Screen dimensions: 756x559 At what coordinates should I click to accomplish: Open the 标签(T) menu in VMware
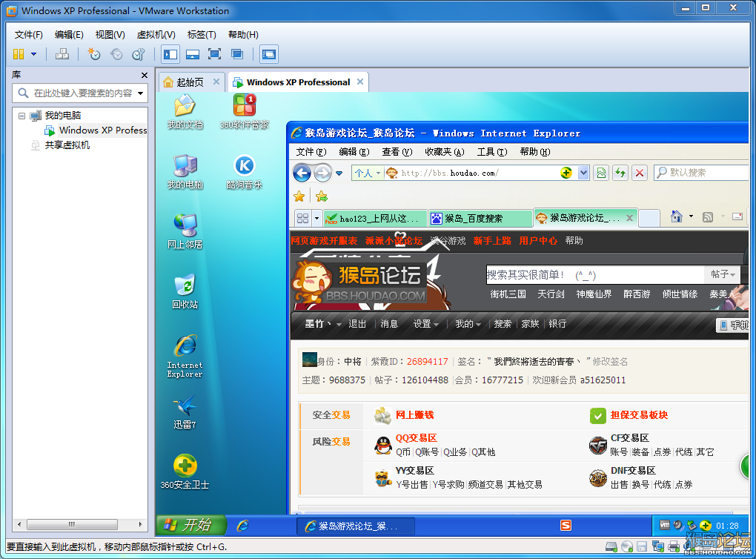[202, 35]
